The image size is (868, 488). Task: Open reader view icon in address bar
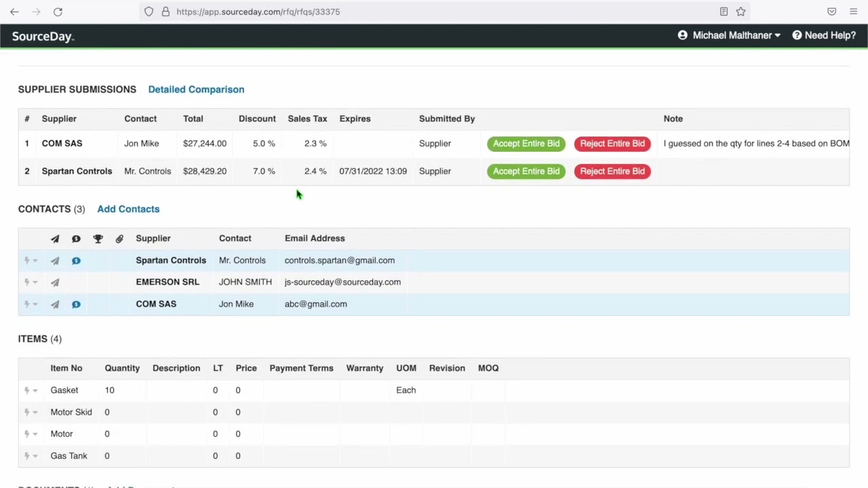(x=724, y=12)
